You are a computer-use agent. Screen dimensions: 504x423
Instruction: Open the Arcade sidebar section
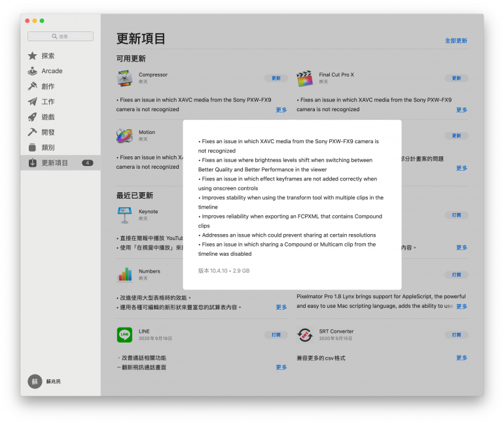[x=60, y=71]
